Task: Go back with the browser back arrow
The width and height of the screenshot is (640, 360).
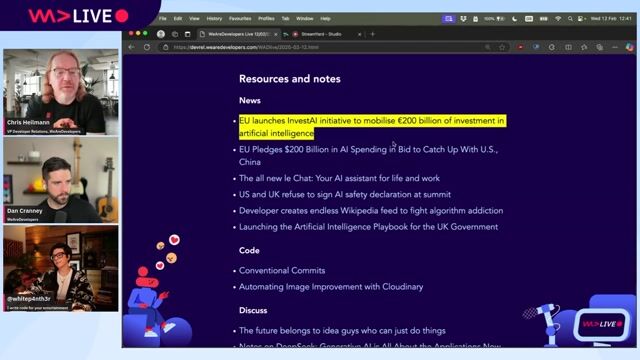Action: (x=131, y=47)
